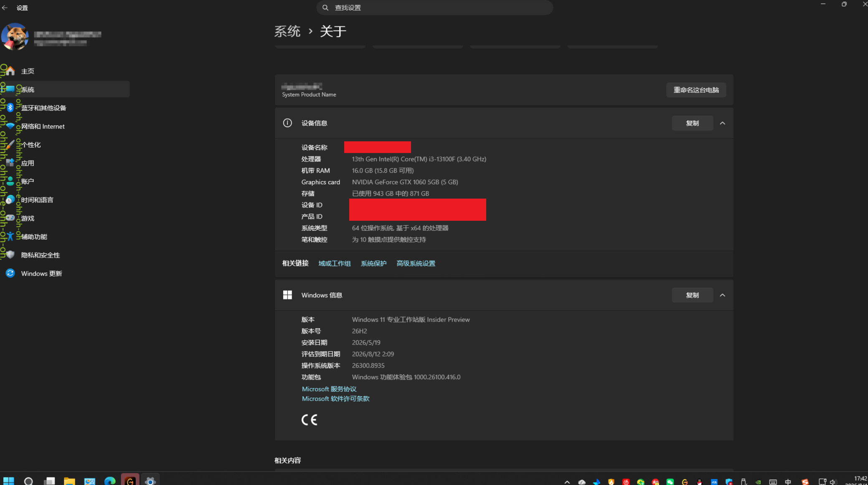Collapse the 设备信息 section
The height and width of the screenshot is (485, 868).
pyautogui.click(x=722, y=123)
